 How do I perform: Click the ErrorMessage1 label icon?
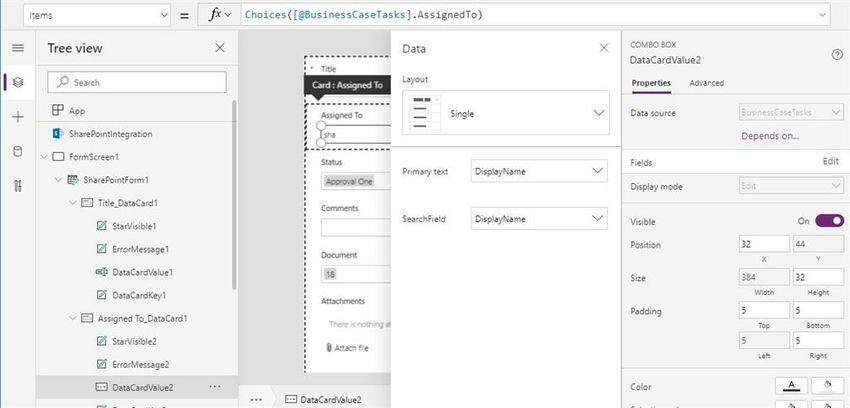click(x=101, y=249)
